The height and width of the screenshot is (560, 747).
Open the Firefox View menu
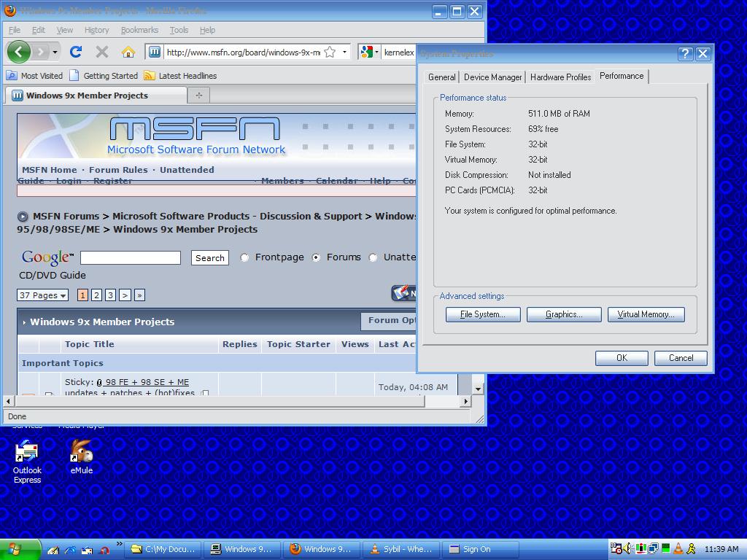point(65,30)
